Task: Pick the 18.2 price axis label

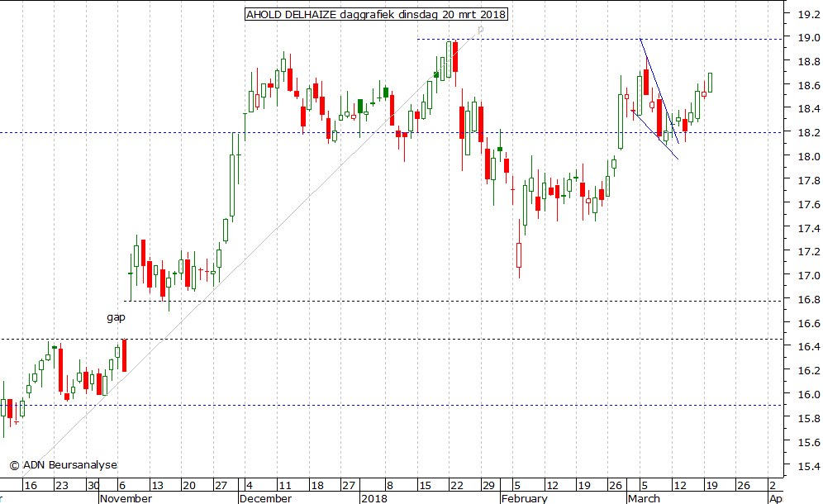Action: pos(809,133)
